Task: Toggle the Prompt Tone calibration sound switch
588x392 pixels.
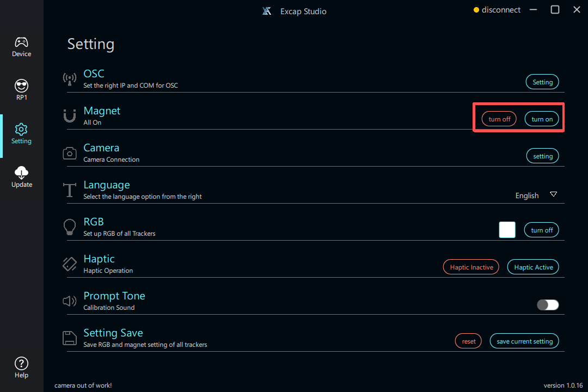Action: click(x=547, y=305)
